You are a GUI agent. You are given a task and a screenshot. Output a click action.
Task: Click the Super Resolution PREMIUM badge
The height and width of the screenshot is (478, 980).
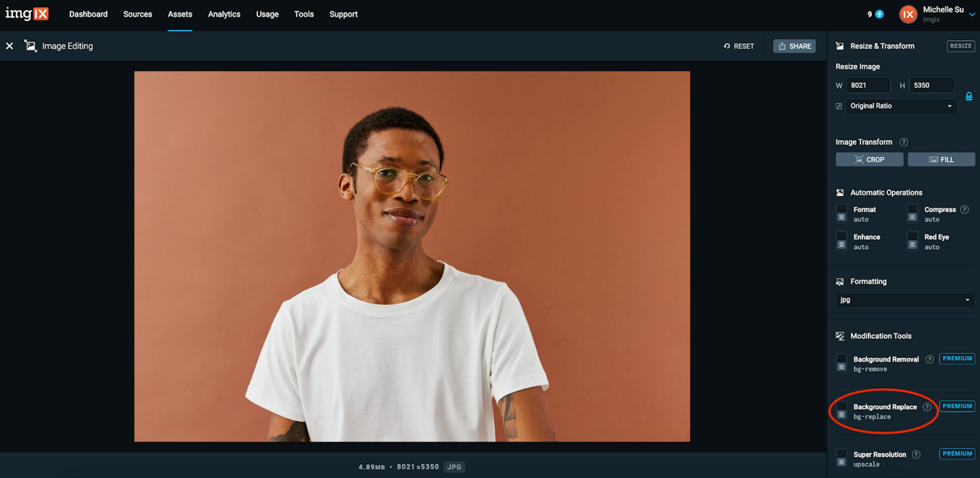coord(957,454)
